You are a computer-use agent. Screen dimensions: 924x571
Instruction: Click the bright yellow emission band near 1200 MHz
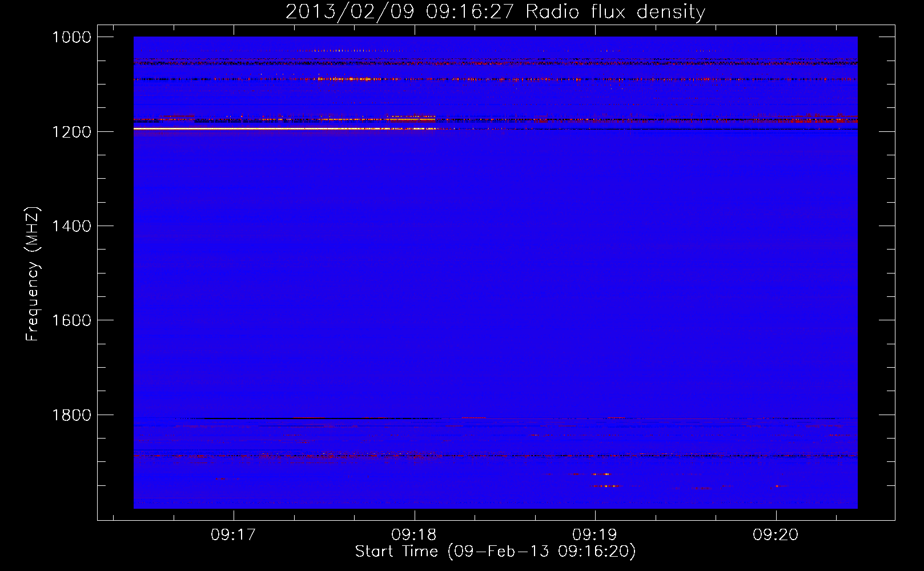(x=286, y=129)
